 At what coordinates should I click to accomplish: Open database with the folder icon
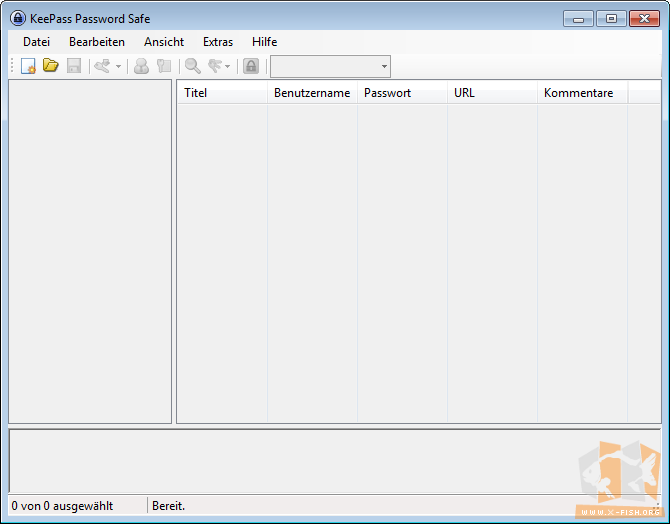pyautogui.click(x=51, y=66)
